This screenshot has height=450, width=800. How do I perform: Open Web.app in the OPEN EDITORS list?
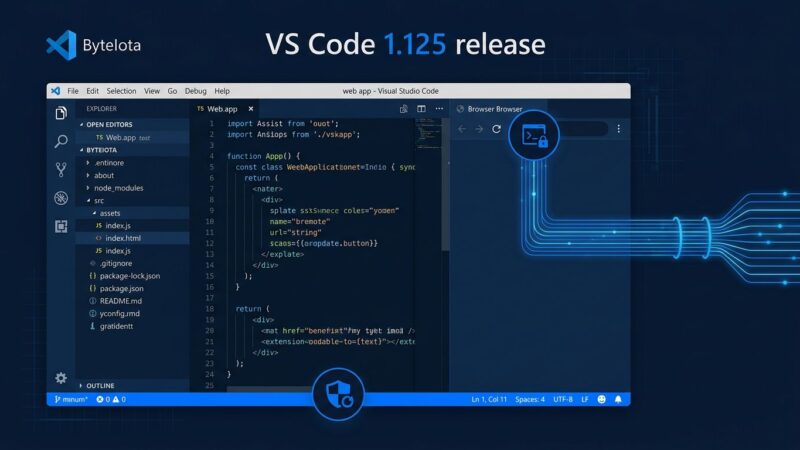click(x=133, y=138)
